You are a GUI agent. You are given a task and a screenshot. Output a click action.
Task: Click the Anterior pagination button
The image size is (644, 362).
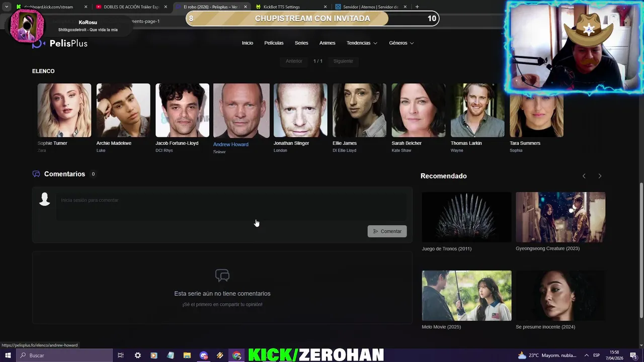point(294,61)
